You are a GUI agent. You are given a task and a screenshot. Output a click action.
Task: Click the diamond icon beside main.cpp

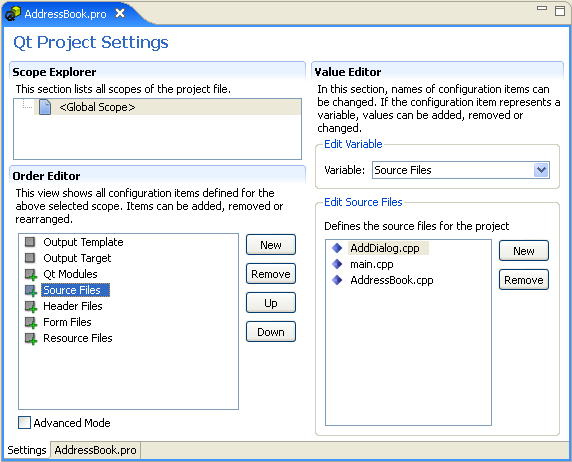[x=337, y=264]
